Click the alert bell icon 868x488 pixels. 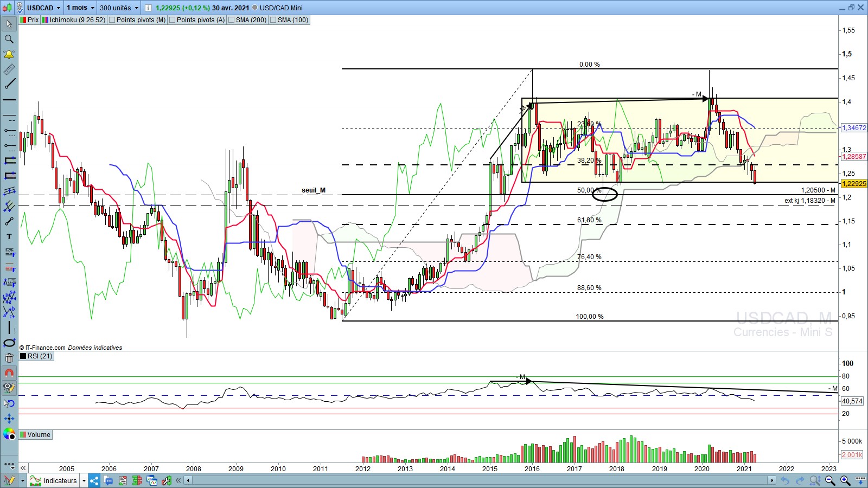pos(9,54)
